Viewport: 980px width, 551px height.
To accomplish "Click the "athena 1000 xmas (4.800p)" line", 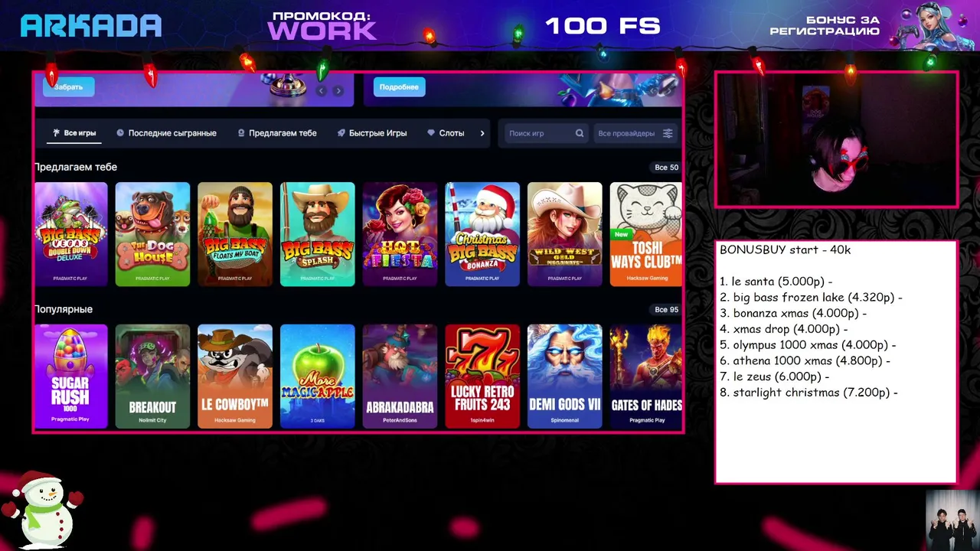I will (x=805, y=360).
